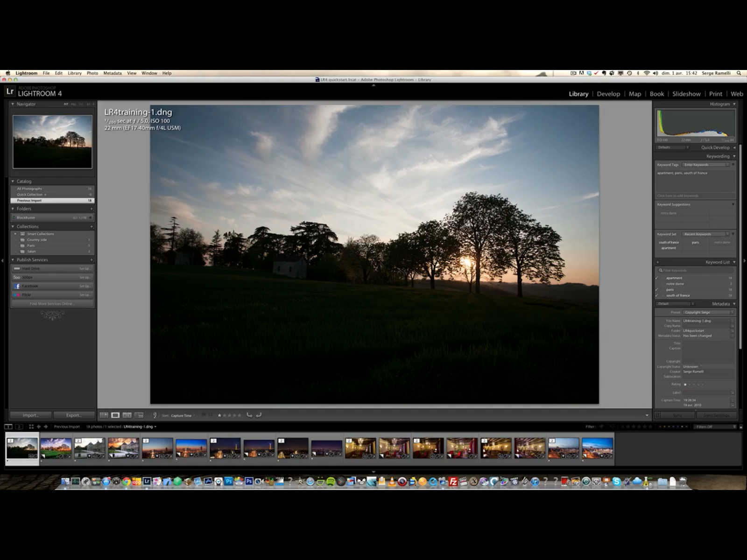Open Compare view (XY) icon
The width and height of the screenshot is (747, 560).
click(x=127, y=415)
